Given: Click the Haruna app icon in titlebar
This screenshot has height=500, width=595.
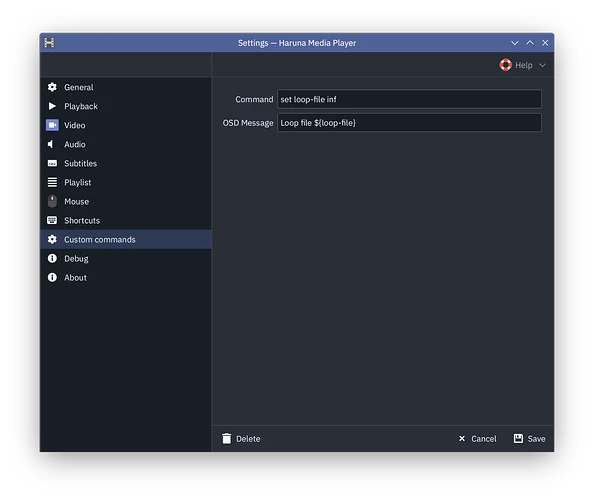Looking at the screenshot, I should tap(49, 43).
